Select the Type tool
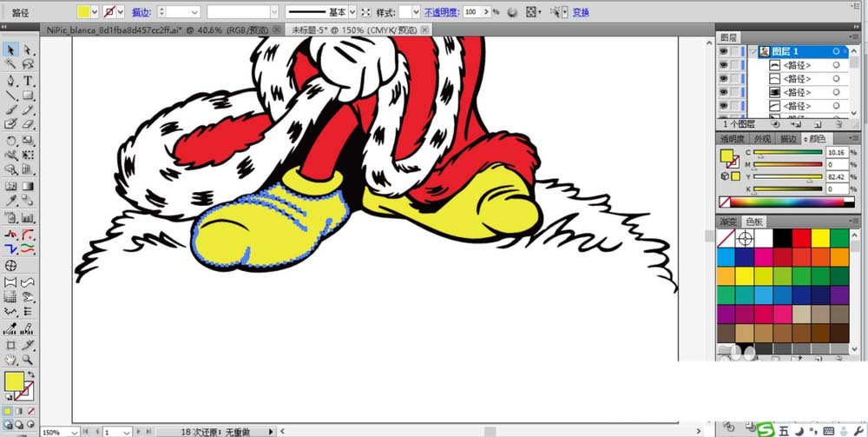This screenshot has height=437, width=868. (28, 81)
